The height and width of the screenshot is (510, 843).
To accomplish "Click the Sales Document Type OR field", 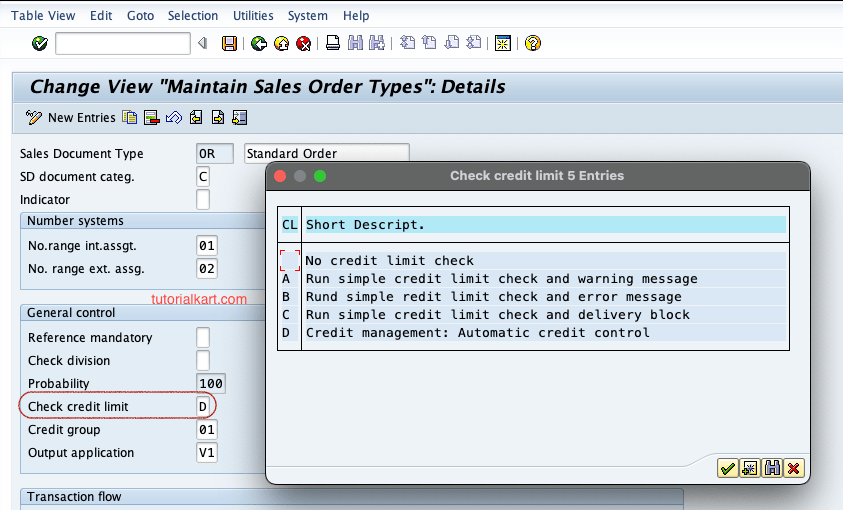I will [215, 154].
